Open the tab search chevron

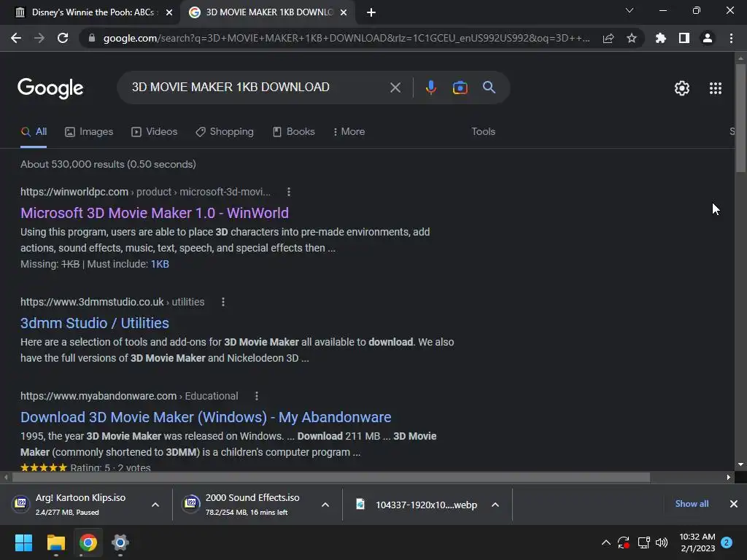pyautogui.click(x=630, y=10)
